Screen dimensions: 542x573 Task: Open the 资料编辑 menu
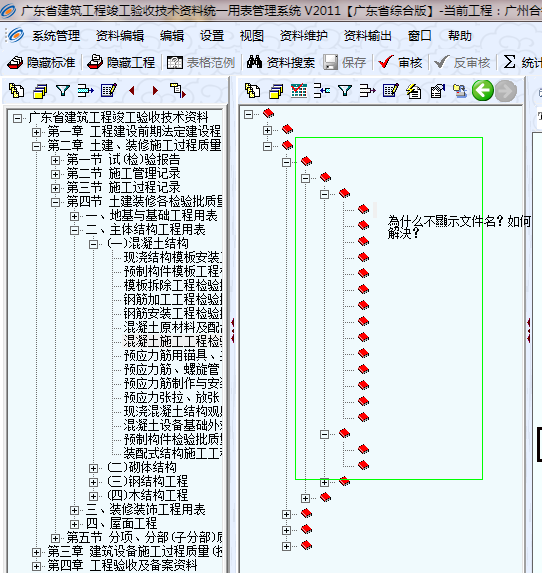point(120,35)
